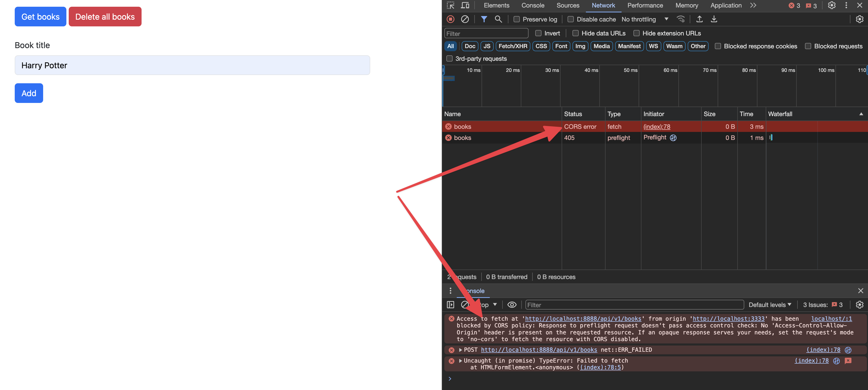Switch to the Elements tab
The height and width of the screenshot is (390, 868).
point(496,5)
